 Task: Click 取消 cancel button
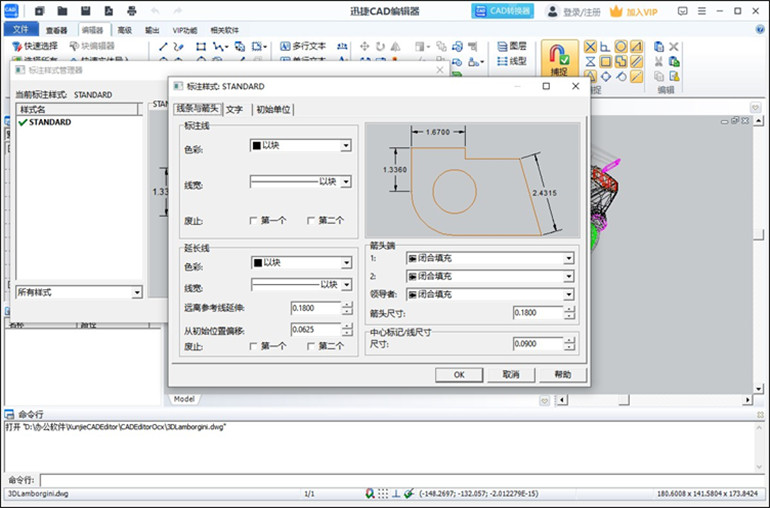click(511, 375)
